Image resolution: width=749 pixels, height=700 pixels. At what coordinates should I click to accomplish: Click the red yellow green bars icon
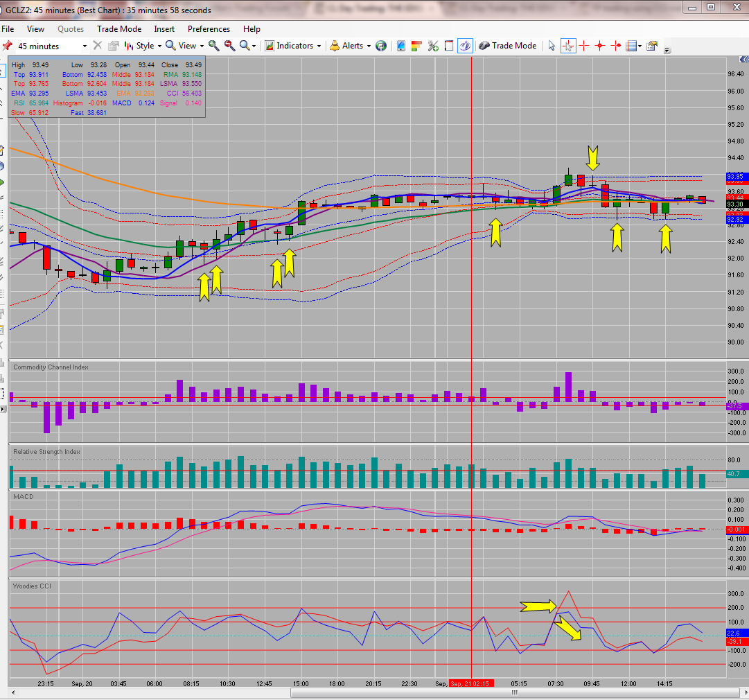coord(416,46)
